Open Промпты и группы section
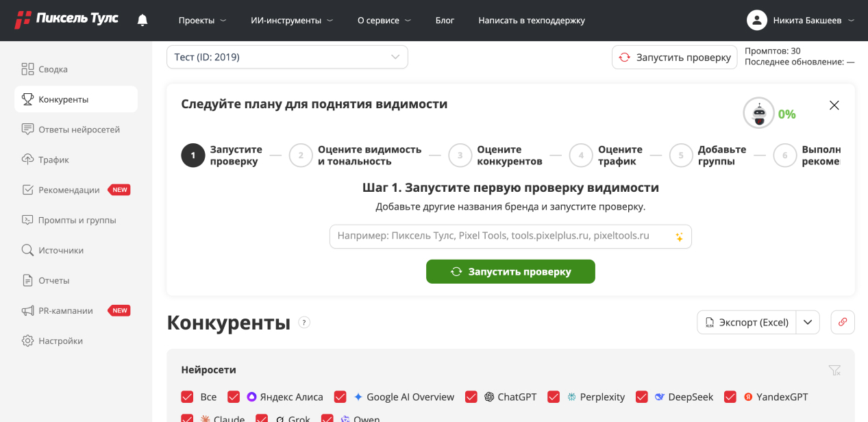Screen dimensions: 868x422 click(x=76, y=220)
